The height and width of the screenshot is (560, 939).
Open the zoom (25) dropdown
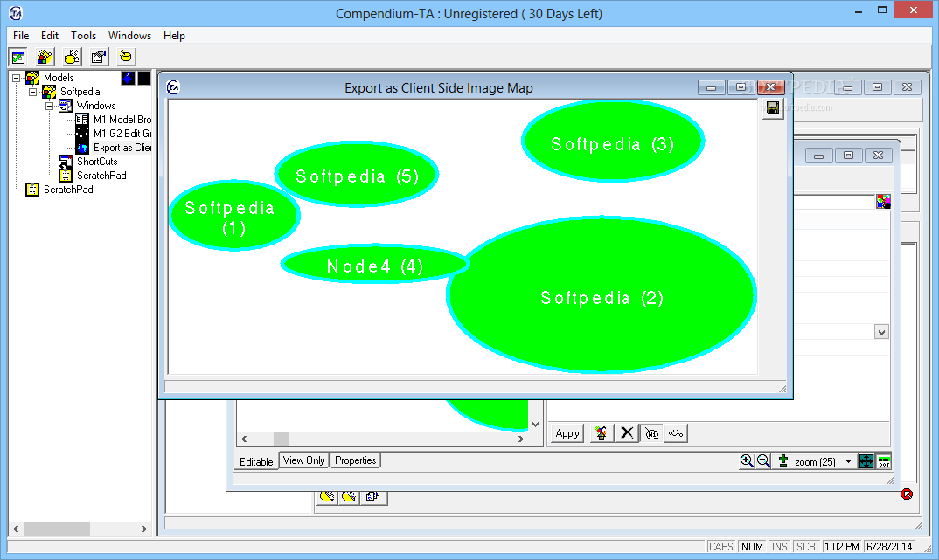848,462
